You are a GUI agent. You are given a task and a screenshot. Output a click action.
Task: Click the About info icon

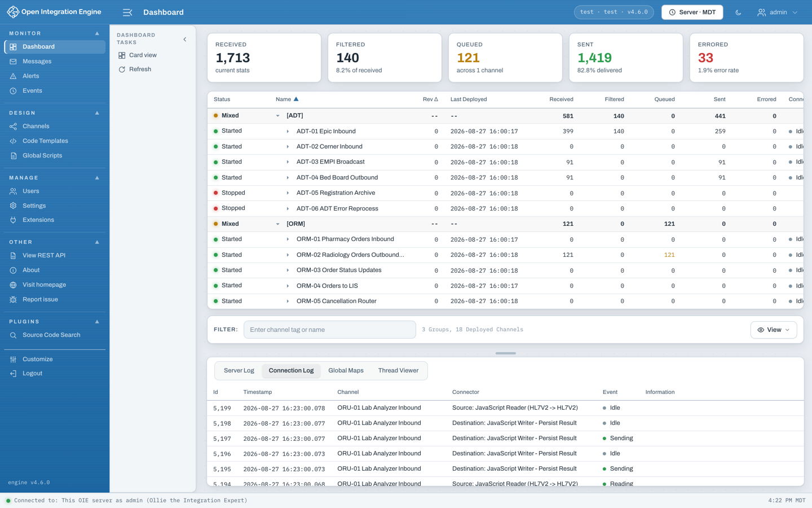13,270
